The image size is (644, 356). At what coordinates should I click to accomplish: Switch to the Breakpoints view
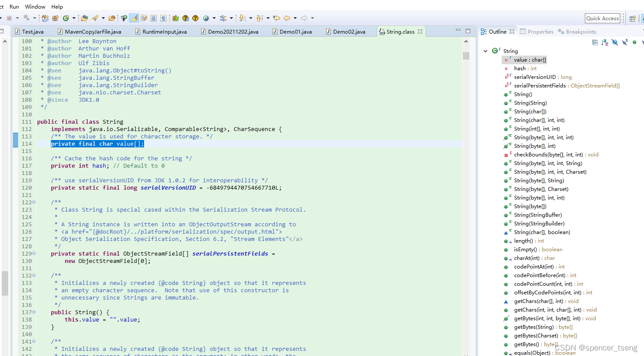[x=578, y=31]
